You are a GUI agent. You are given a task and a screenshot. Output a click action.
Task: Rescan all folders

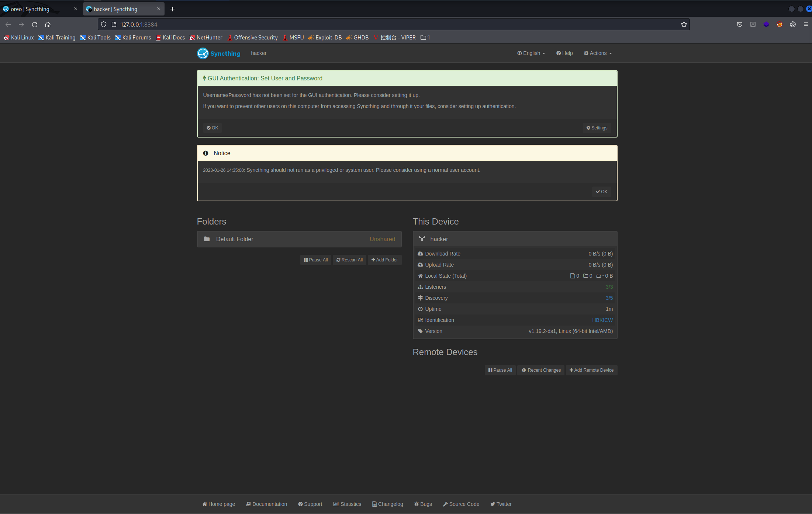349,260
